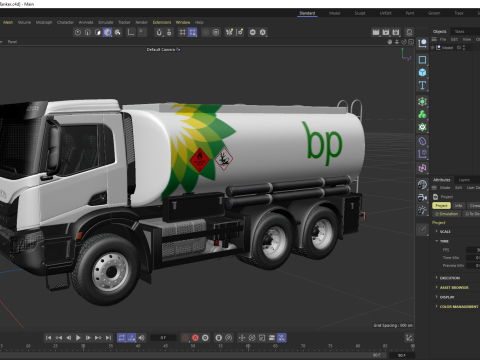Click the Texture mode icon in the toolbar
480x360 pixels.
click(x=118, y=32)
